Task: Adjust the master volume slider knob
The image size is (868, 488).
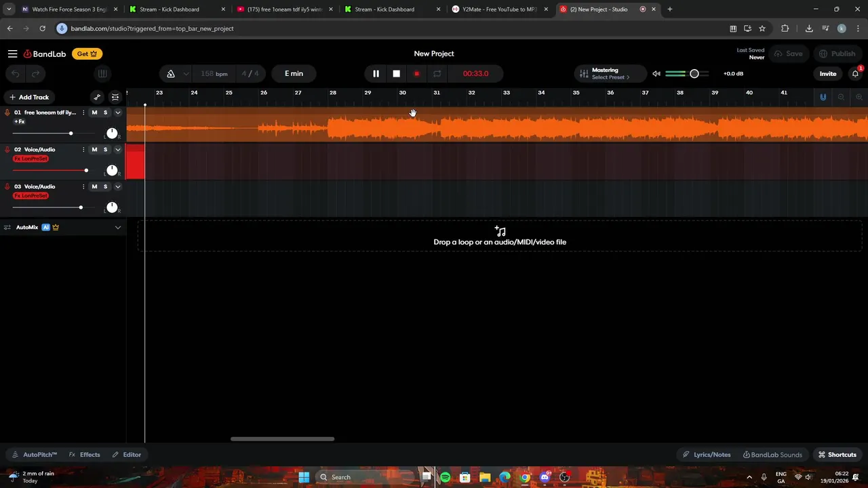Action: 694,73
